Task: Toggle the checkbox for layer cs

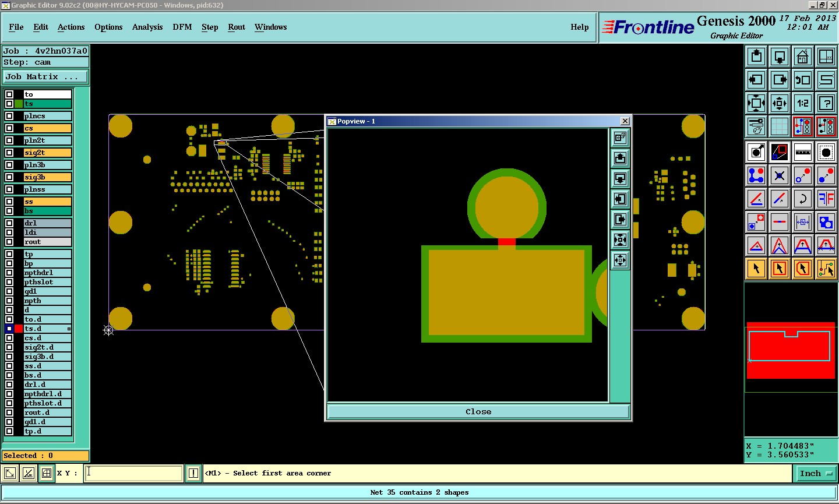Action: click(x=9, y=128)
